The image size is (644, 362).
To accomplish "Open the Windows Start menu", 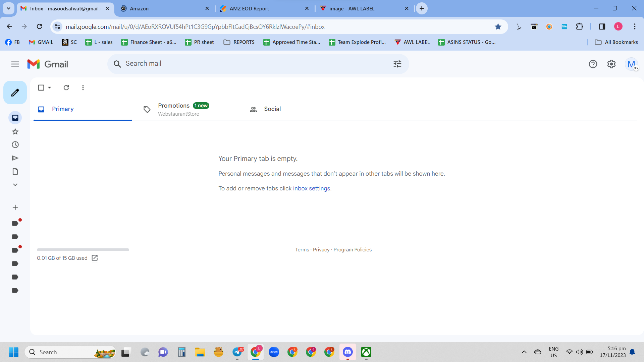I will [13, 352].
